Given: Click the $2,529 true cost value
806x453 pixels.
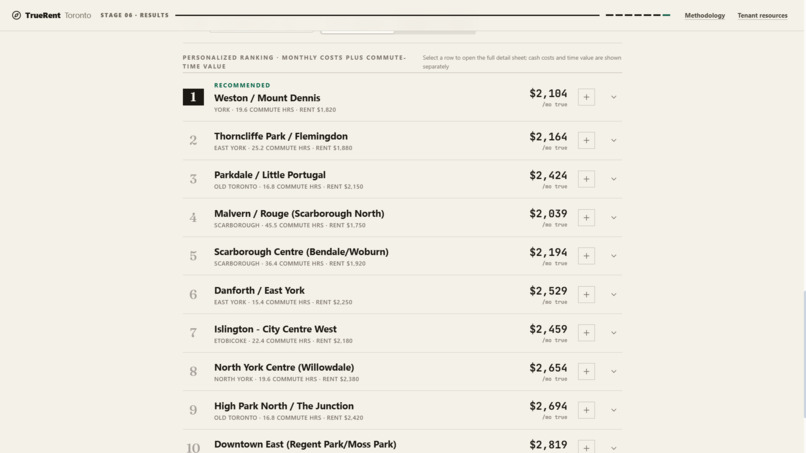Looking at the screenshot, I should pos(548,291).
